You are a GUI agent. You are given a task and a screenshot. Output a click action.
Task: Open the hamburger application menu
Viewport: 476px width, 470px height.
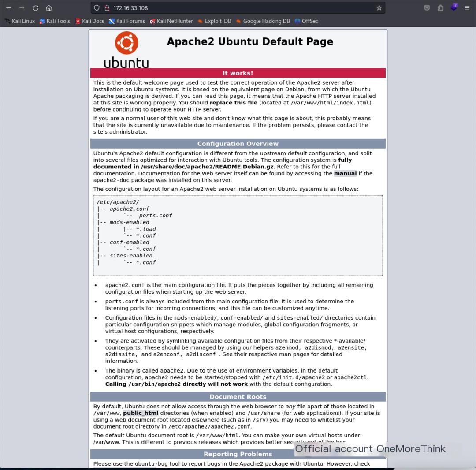pos(467,8)
